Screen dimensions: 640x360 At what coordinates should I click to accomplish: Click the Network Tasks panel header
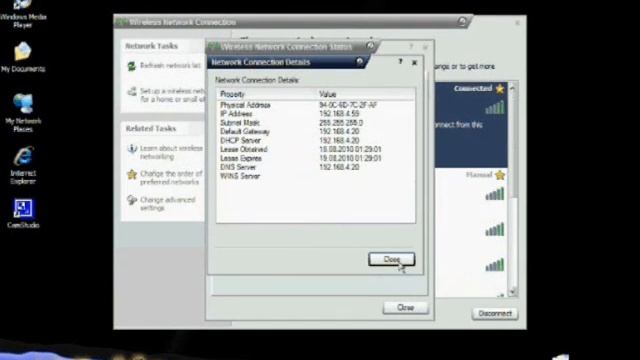(x=163, y=46)
